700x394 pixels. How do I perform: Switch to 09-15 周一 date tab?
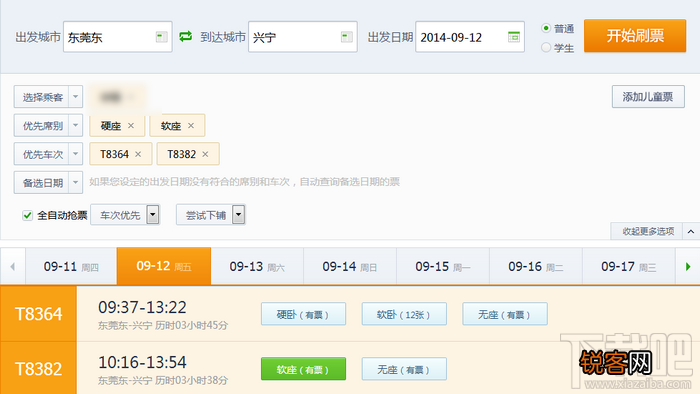coord(443,267)
